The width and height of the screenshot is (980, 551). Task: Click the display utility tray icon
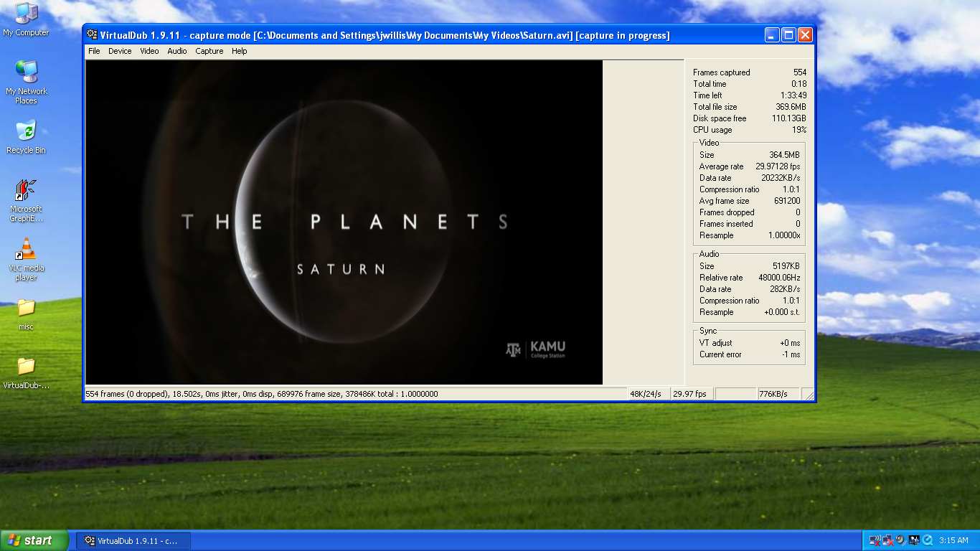(914, 540)
